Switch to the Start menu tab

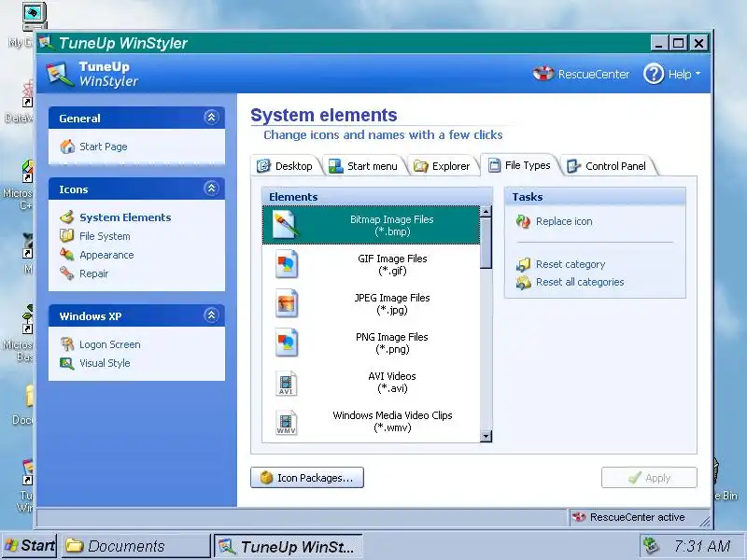pyautogui.click(x=363, y=166)
